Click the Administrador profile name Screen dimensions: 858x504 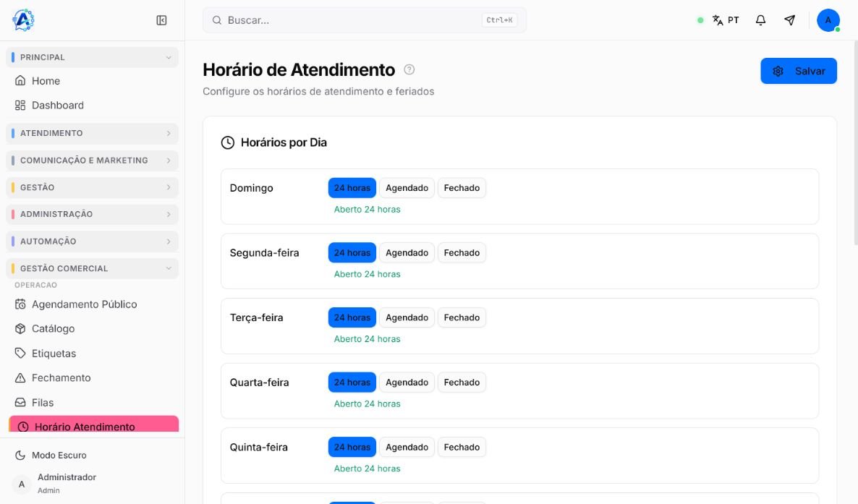[x=67, y=477]
